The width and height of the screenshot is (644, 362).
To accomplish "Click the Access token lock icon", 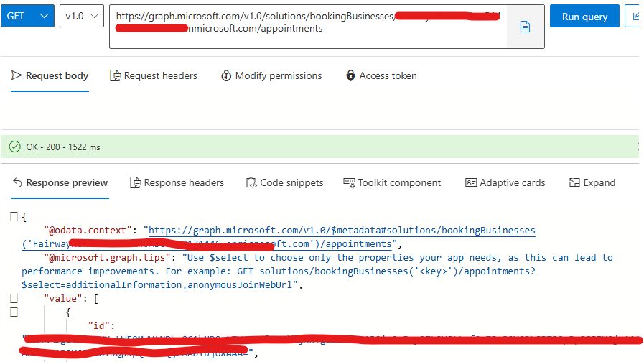I will (x=350, y=75).
